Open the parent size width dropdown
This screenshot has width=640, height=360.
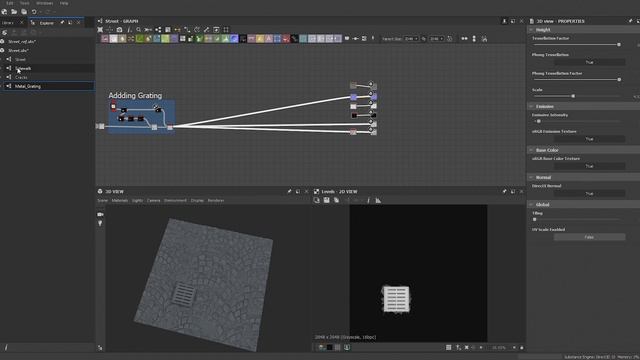(x=411, y=39)
